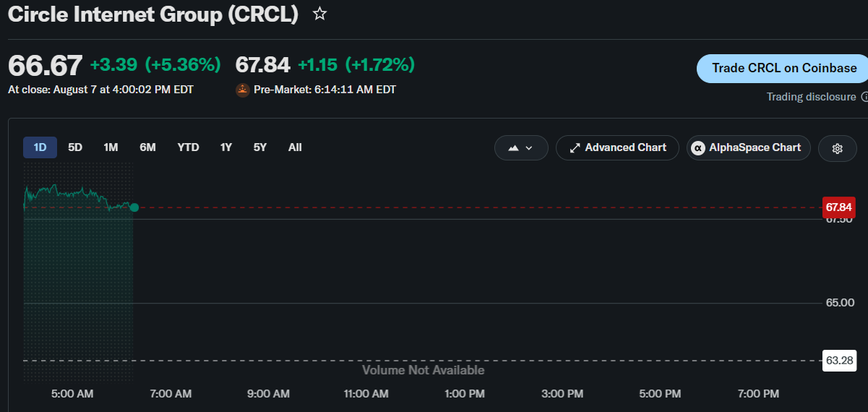
Task: Open chart settings gear icon
Action: pos(838,148)
